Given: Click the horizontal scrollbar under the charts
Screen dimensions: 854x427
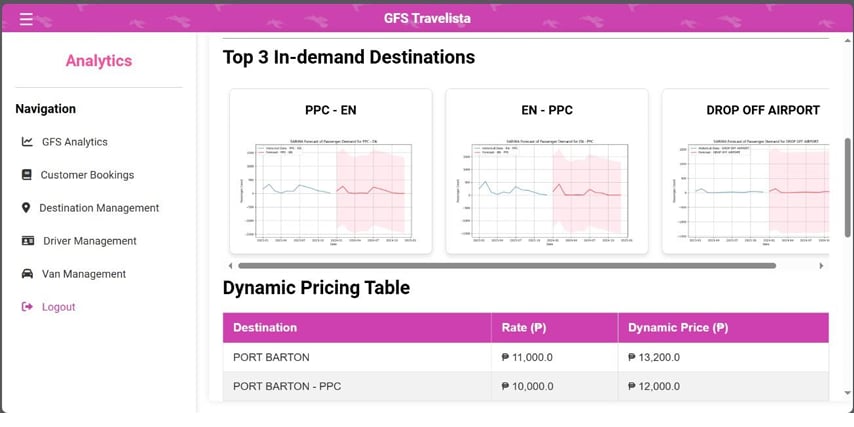Looking at the screenshot, I should point(506,266).
